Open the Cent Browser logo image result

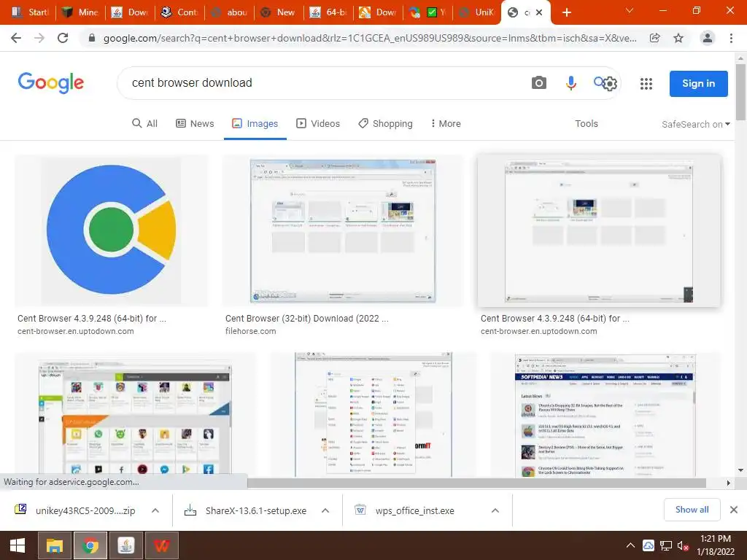click(x=111, y=230)
